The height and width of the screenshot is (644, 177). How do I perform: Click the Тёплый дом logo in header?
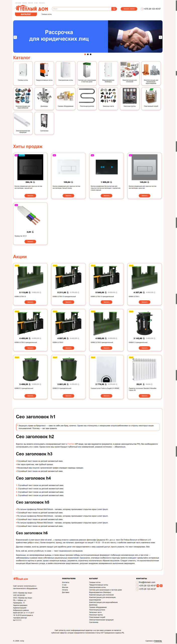point(31,9)
